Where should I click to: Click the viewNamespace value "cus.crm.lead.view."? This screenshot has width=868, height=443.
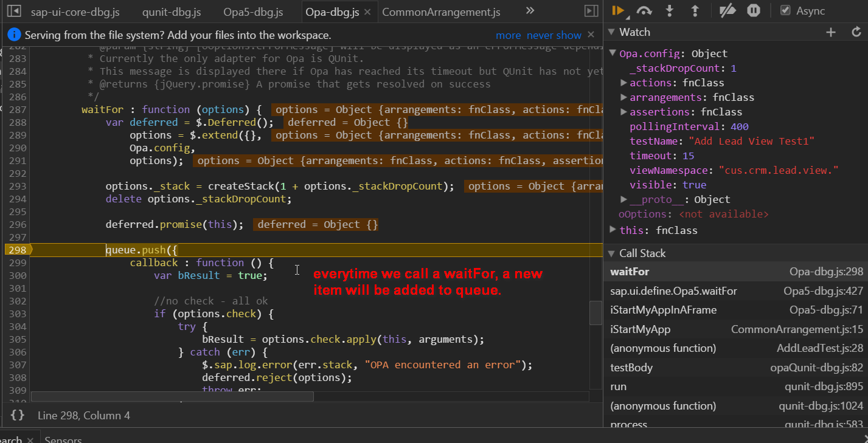click(779, 170)
